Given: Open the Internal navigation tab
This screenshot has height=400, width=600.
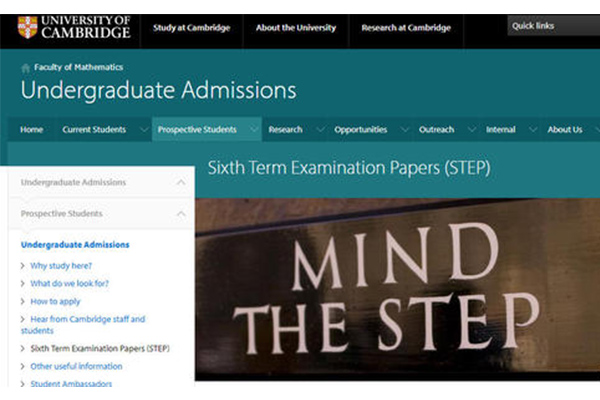Looking at the screenshot, I should (x=501, y=129).
